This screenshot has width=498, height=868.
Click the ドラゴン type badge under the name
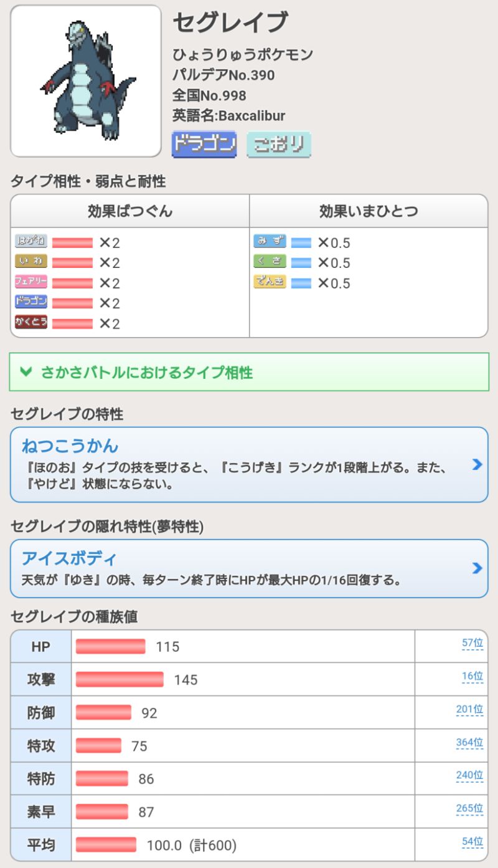point(204,144)
